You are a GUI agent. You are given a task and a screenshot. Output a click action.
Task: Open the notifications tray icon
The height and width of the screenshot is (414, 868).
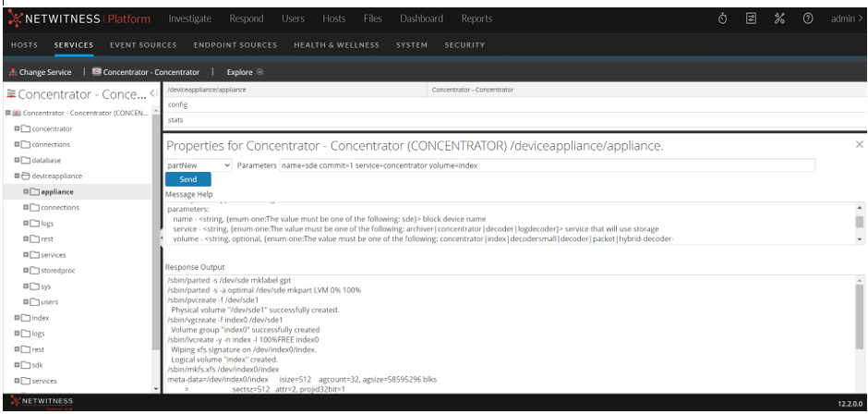(x=751, y=18)
